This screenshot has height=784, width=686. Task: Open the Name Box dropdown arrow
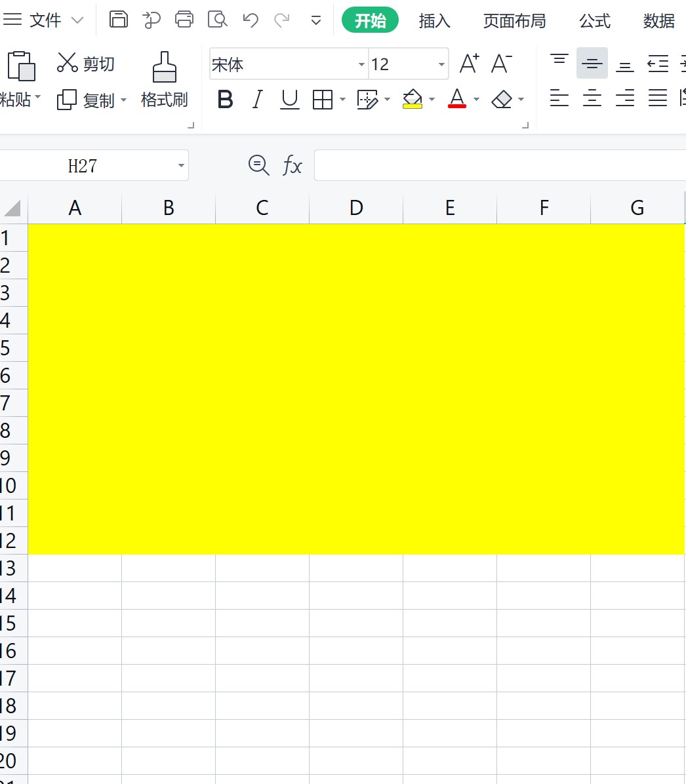(x=181, y=165)
